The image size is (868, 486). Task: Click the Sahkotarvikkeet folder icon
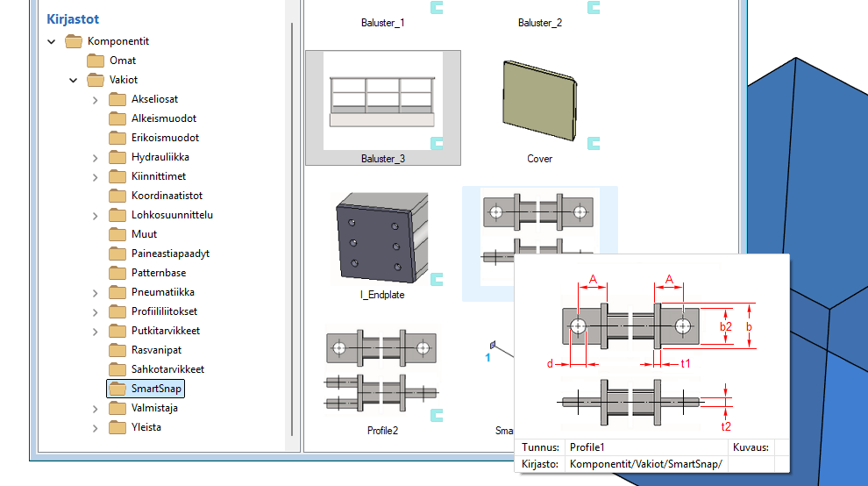[x=117, y=369]
